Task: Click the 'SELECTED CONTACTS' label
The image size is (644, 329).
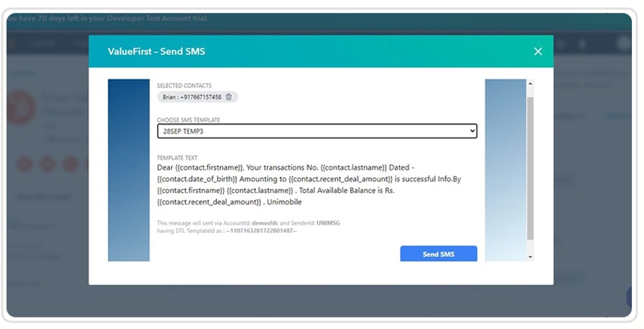Action: pyautogui.click(x=184, y=85)
